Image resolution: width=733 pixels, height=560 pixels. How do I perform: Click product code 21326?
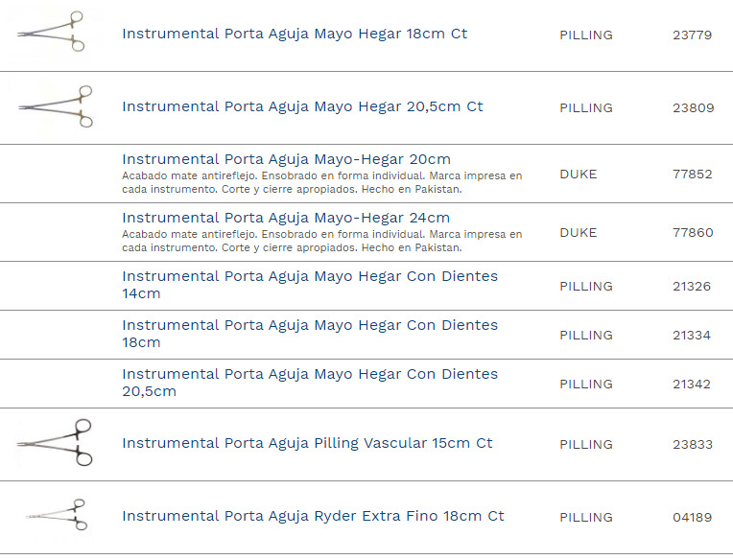click(x=691, y=287)
